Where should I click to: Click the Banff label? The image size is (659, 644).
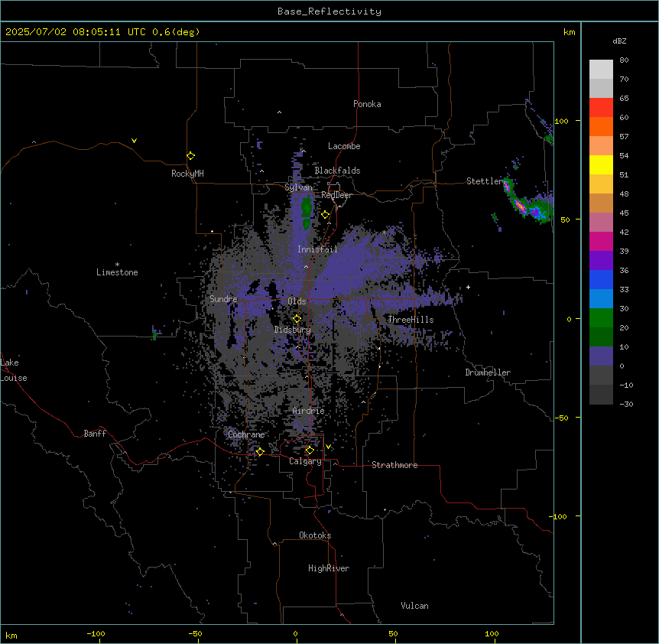[x=95, y=434]
